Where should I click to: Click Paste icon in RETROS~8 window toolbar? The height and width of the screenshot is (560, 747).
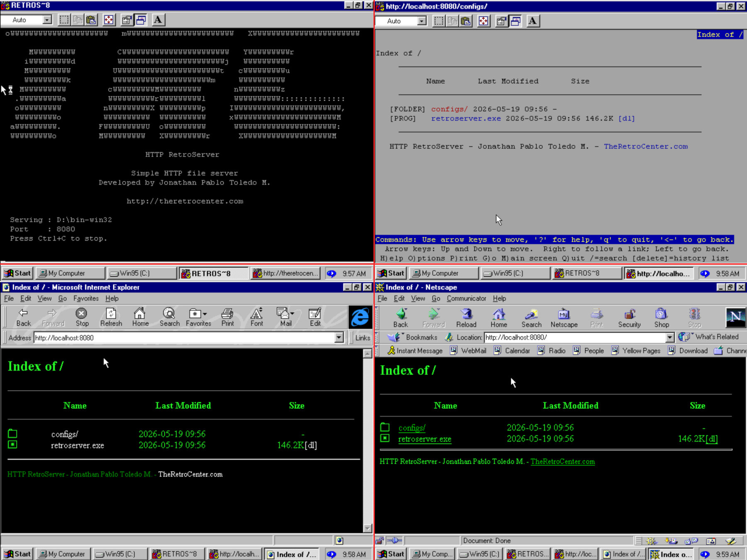pyautogui.click(x=91, y=19)
